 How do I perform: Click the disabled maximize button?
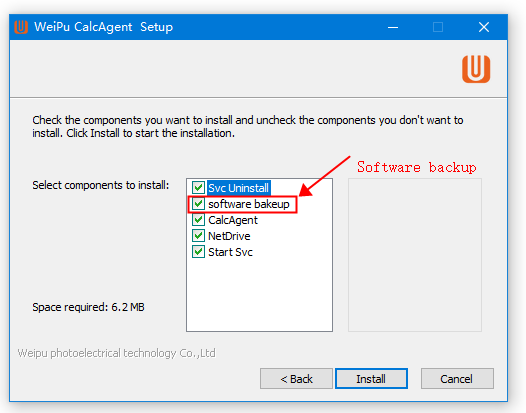click(x=438, y=27)
